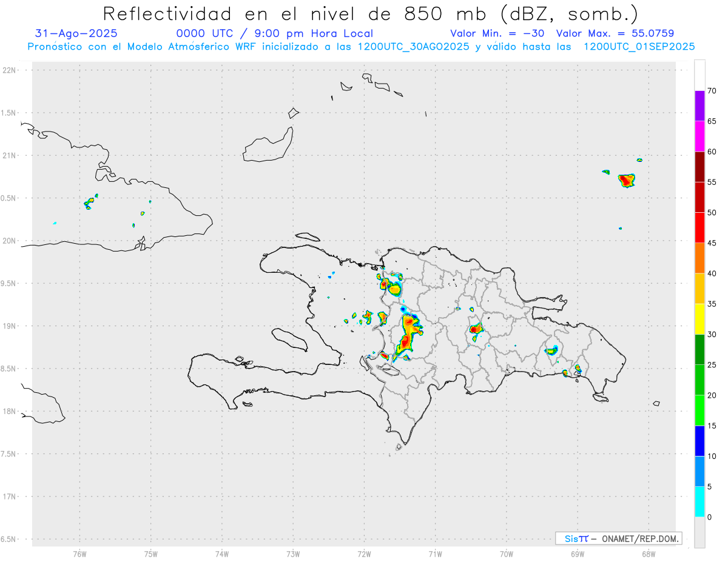The height and width of the screenshot is (562, 728).
Task: Click the 'SisTT - ONAMET/REP.DOM.' credit box
Action: pos(619,538)
